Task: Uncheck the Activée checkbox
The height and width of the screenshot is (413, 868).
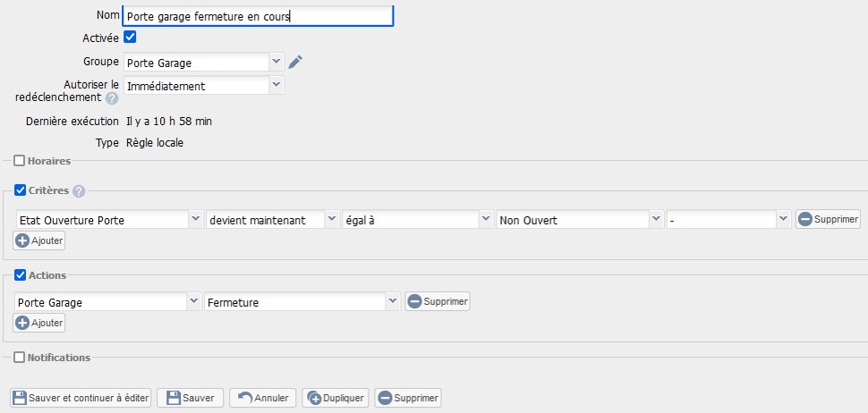Action: pos(130,38)
